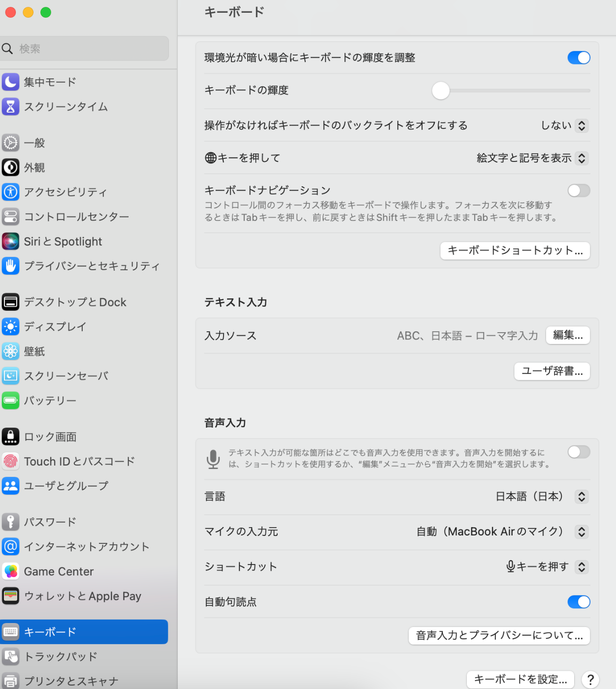
Task: Open the バッテリー battery icon
Action: (10, 400)
